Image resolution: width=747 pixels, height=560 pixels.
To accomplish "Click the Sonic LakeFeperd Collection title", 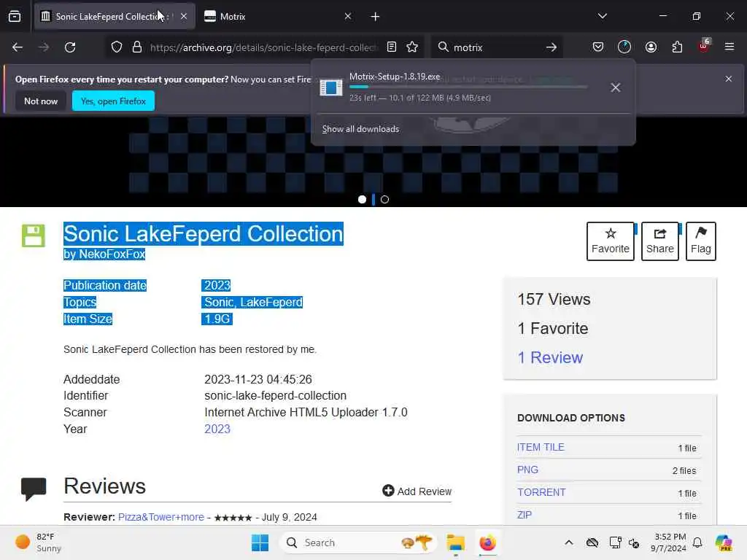I will coord(204,234).
